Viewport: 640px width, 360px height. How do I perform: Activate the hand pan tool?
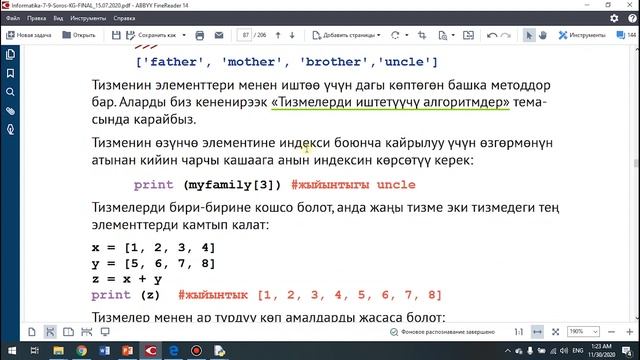543,35
